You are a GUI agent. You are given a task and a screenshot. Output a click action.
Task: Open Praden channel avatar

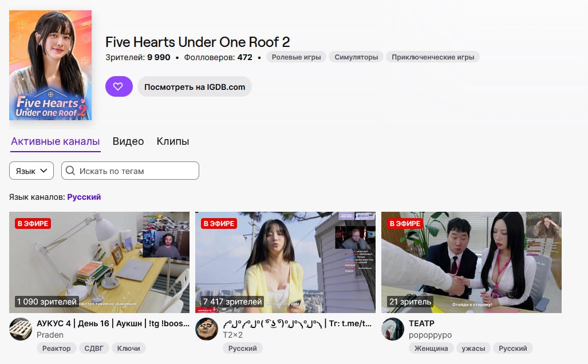[x=21, y=329]
